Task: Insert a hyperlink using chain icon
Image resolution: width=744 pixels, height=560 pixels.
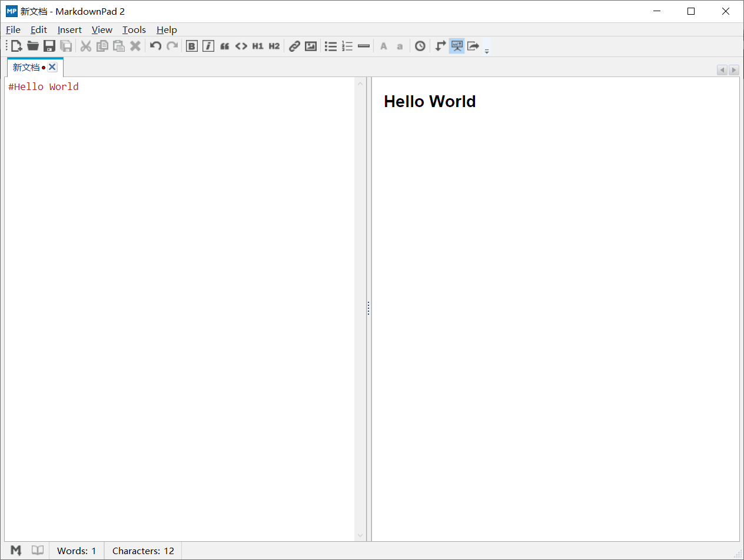Action: tap(294, 46)
